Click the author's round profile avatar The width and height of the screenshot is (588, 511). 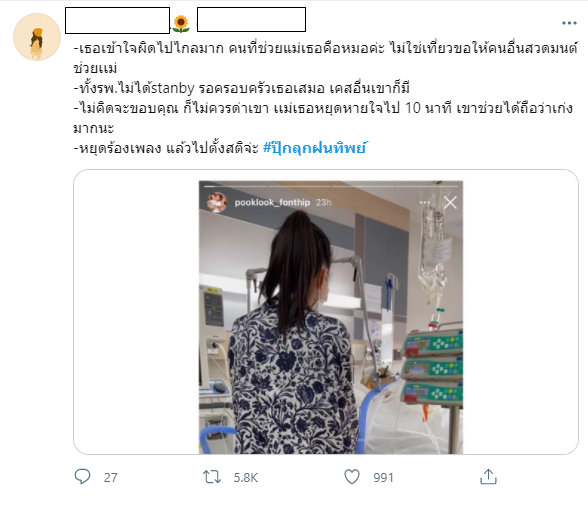[37, 37]
